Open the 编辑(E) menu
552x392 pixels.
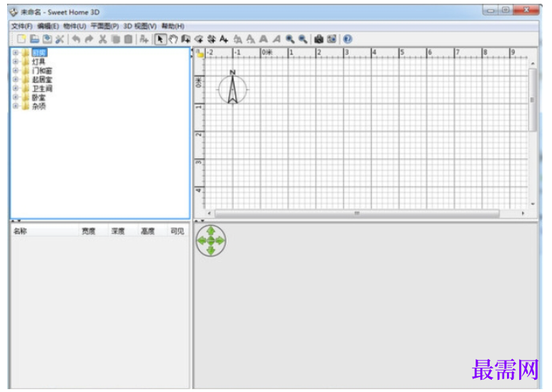(48, 26)
